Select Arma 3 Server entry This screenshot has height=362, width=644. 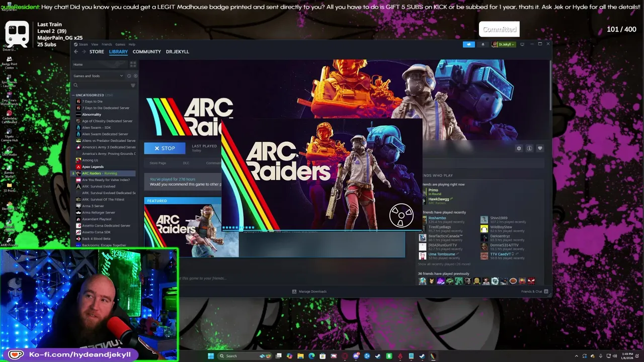pos(93,206)
